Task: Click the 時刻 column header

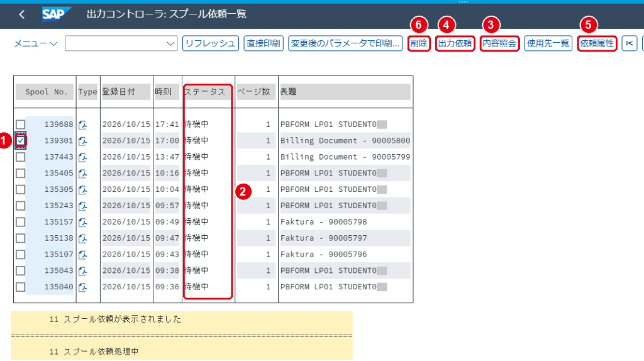Action: click(167, 92)
